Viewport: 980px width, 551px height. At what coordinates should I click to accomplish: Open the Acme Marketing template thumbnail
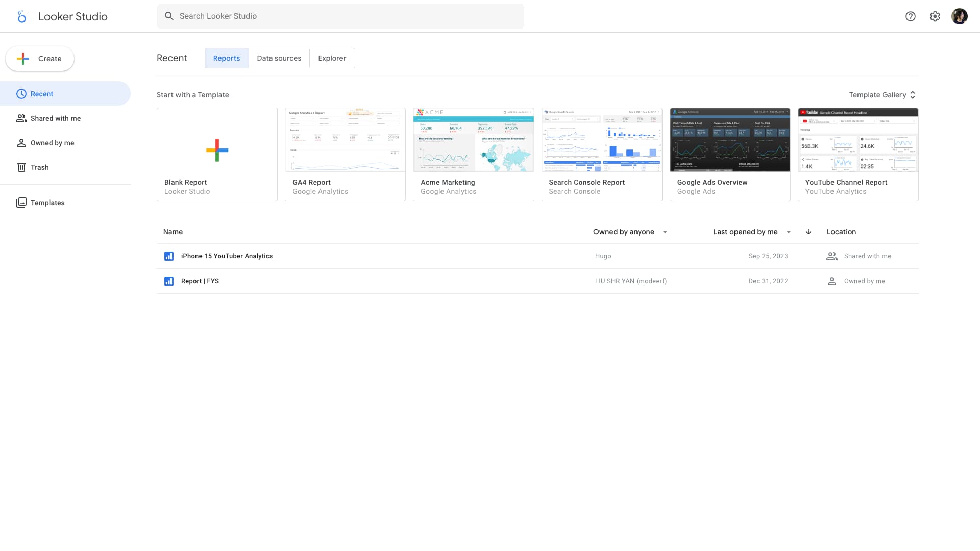click(x=474, y=140)
